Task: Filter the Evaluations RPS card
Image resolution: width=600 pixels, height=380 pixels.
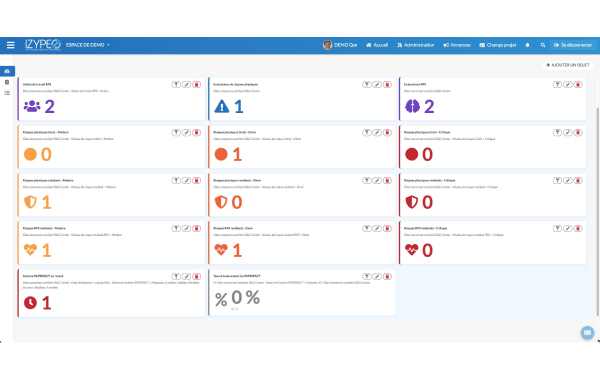Action: [x=558, y=85]
